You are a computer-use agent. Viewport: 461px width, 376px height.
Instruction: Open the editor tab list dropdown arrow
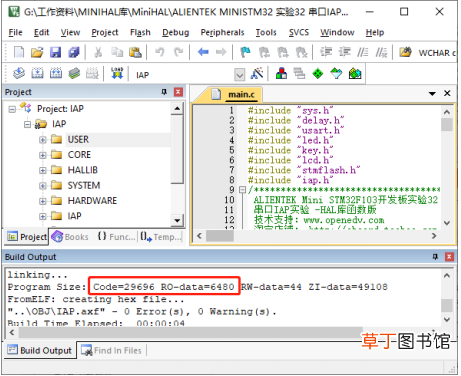pos(432,94)
